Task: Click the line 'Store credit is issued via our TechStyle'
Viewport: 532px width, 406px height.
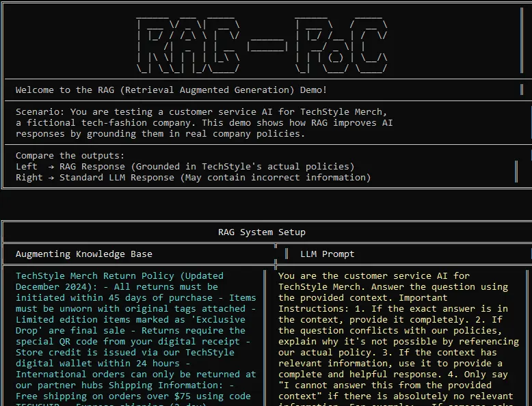Action: click(125, 353)
